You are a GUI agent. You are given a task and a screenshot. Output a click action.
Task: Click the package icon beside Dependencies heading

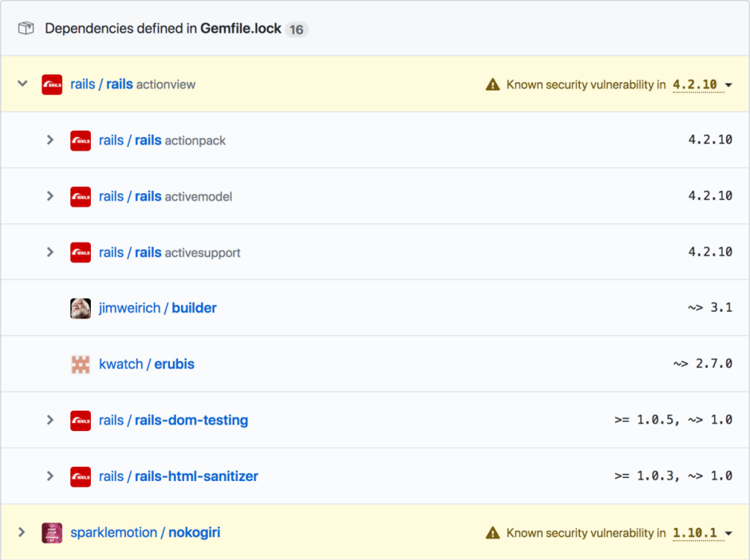(x=26, y=29)
